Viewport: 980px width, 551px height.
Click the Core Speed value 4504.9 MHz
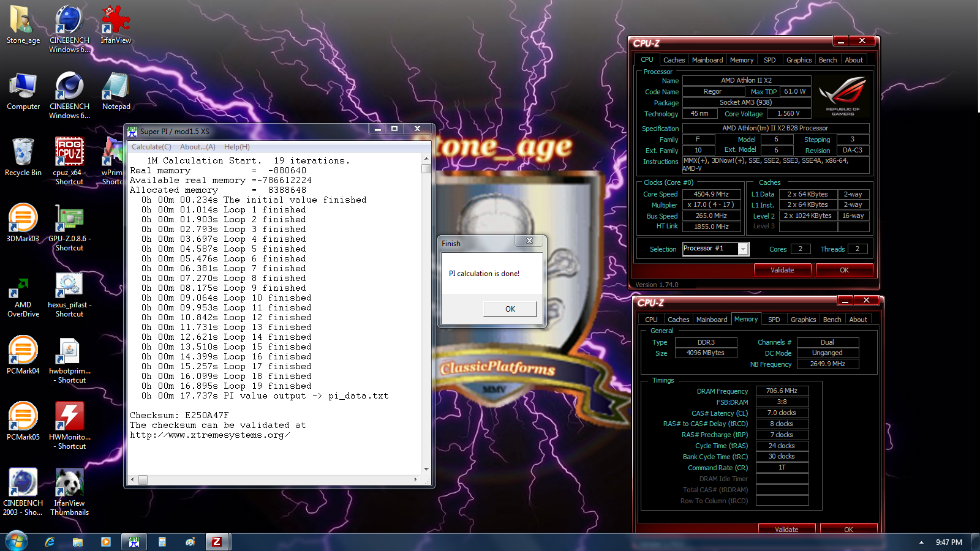tap(711, 194)
